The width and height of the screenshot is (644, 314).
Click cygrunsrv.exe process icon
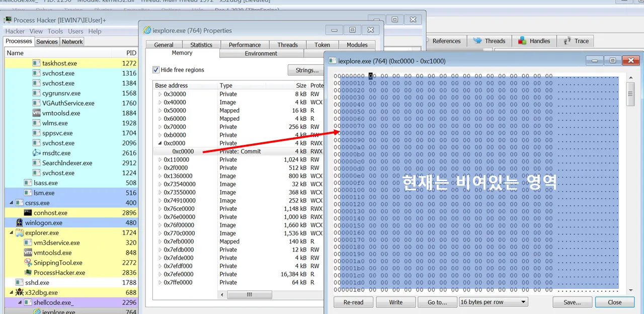click(x=36, y=93)
